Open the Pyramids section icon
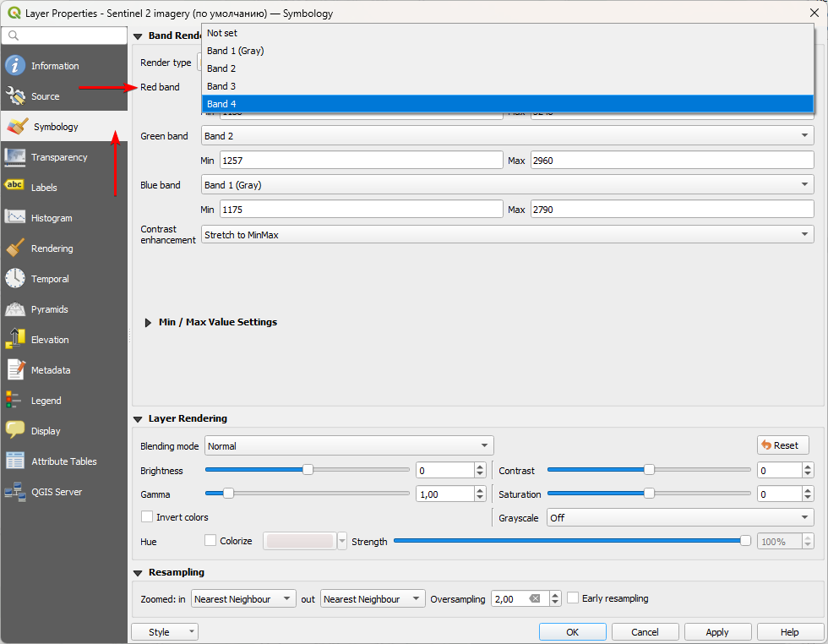Screen dimensions: 828x644 point(15,309)
